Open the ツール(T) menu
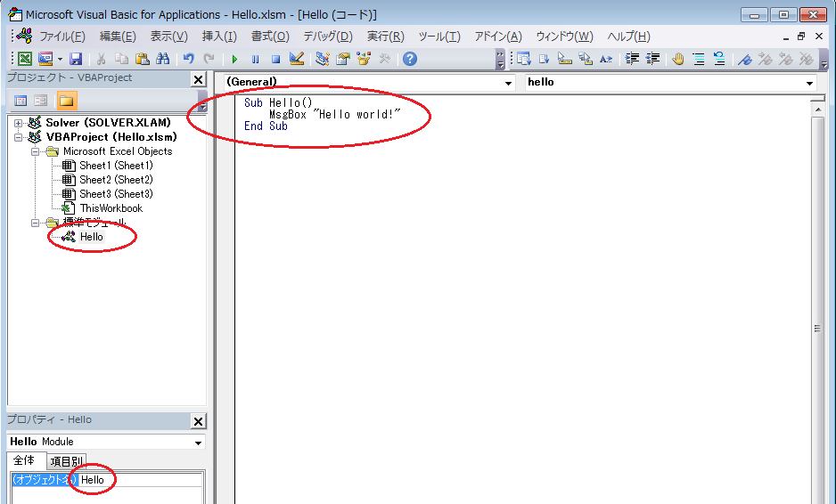The height and width of the screenshot is (504, 836). pos(439,37)
